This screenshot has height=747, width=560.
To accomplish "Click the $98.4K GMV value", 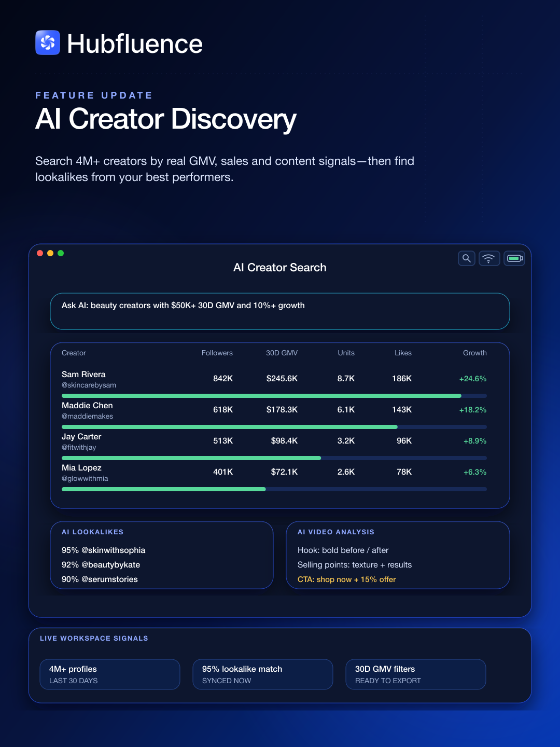I will tap(284, 441).
